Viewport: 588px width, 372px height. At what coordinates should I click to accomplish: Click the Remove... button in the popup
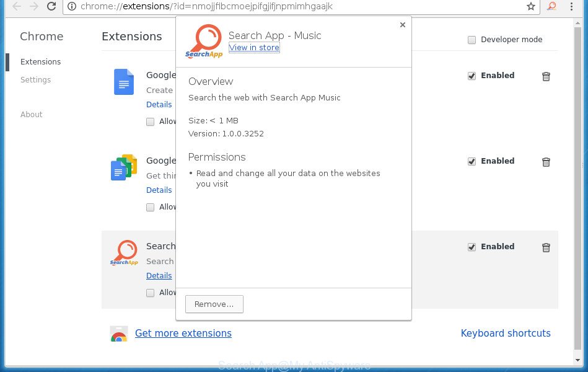point(214,304)
